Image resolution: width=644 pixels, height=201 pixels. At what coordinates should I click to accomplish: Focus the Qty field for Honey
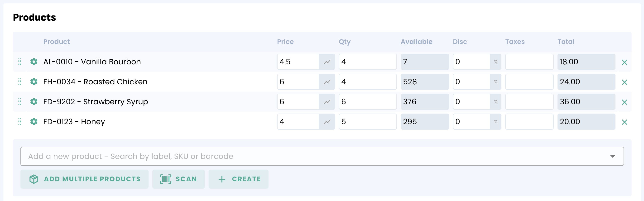point(367,122)
